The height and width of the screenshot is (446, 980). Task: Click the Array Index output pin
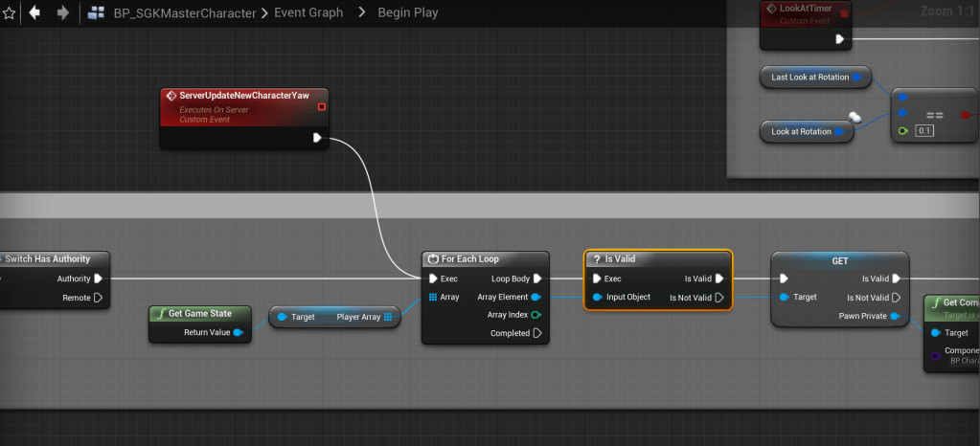536,315
